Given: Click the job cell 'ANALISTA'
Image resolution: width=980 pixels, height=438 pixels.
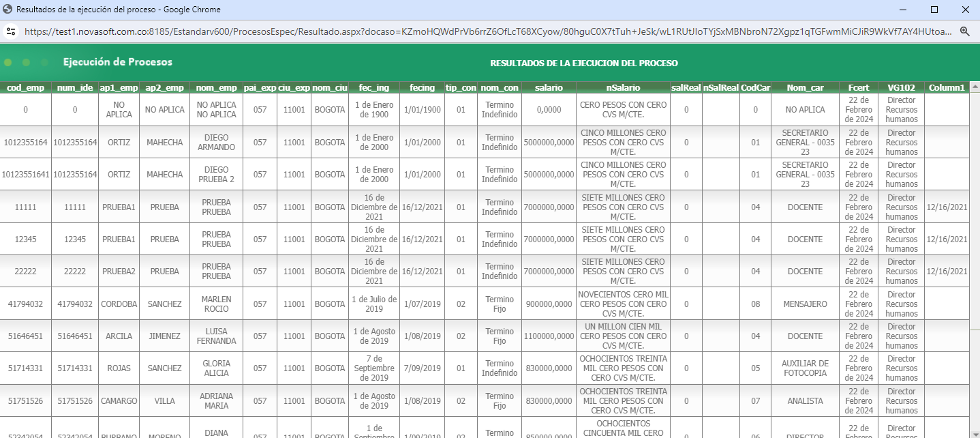Looking at the screenshot, I should (x=806, y=401).
